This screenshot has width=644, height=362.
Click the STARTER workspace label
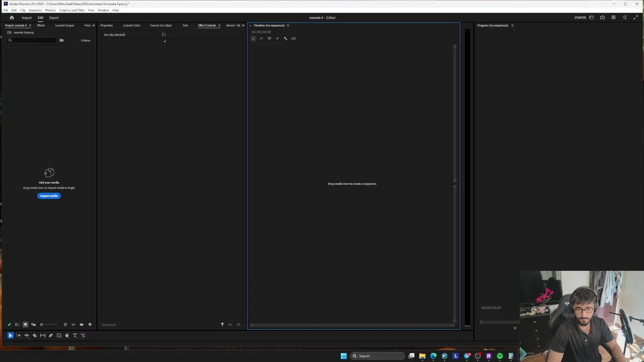click(580, 18)
